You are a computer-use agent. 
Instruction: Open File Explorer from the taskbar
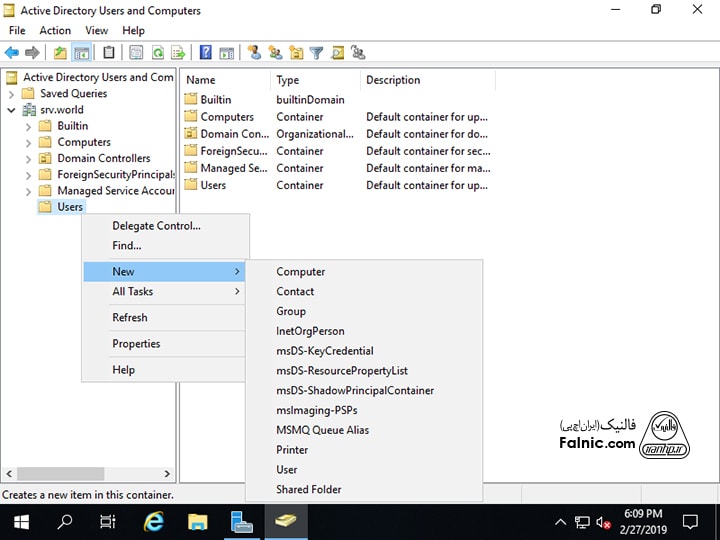pos(197,521)
